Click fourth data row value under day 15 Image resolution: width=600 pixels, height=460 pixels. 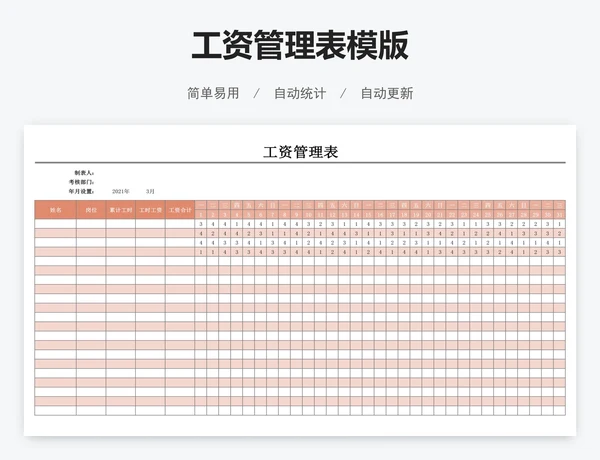point(368,252)
